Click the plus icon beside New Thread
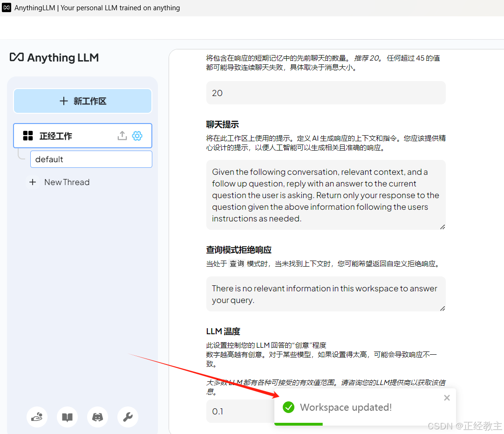504x434 pixels. (x=33, y=182)
